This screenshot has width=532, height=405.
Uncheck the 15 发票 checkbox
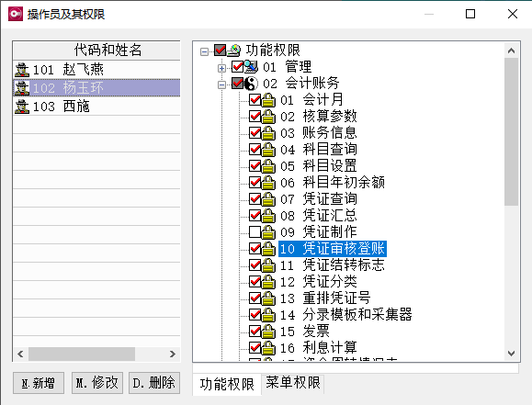pyautogui.click(x=255, y=331)
